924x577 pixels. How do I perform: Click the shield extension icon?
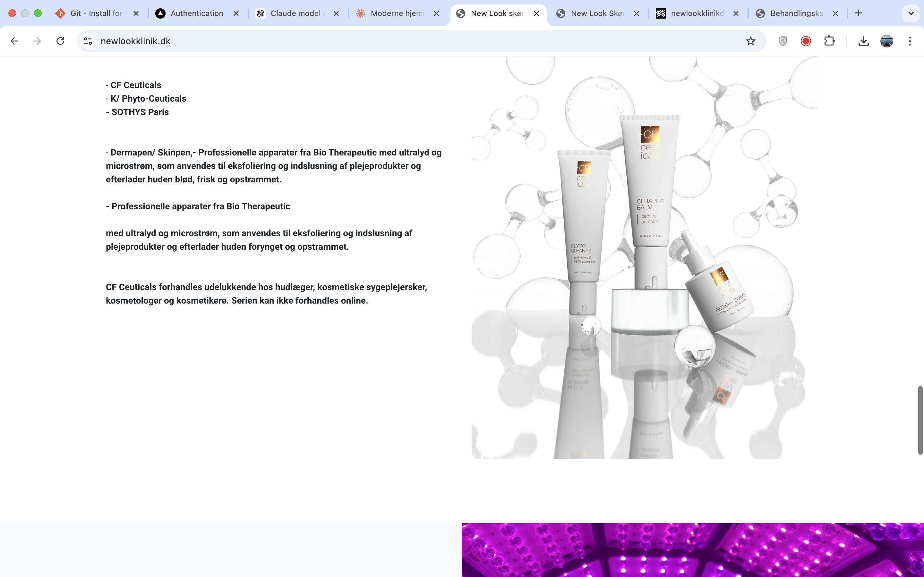pyautogui.click(x=783, y=41)
